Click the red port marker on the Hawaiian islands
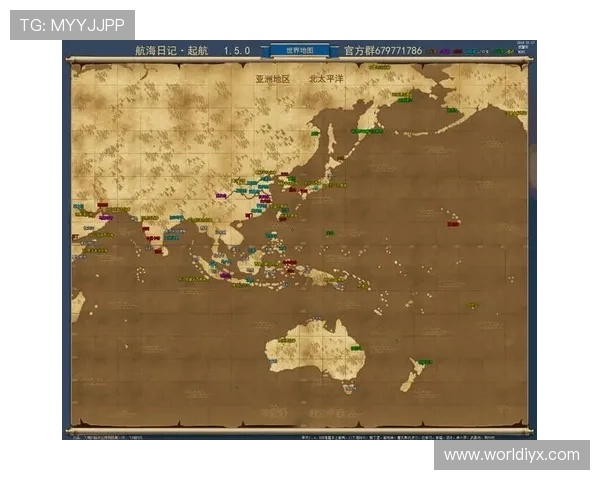 [453, 224]
